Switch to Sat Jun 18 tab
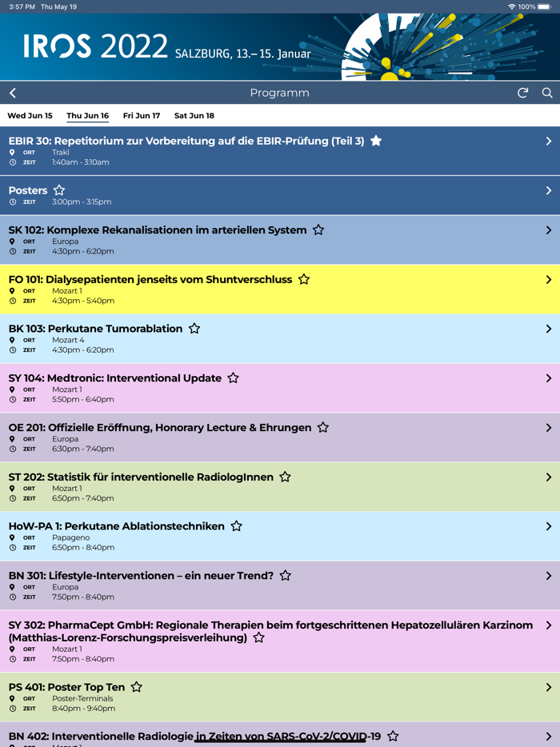This screenshot has height=747, width=560. [x=194, y=116]
